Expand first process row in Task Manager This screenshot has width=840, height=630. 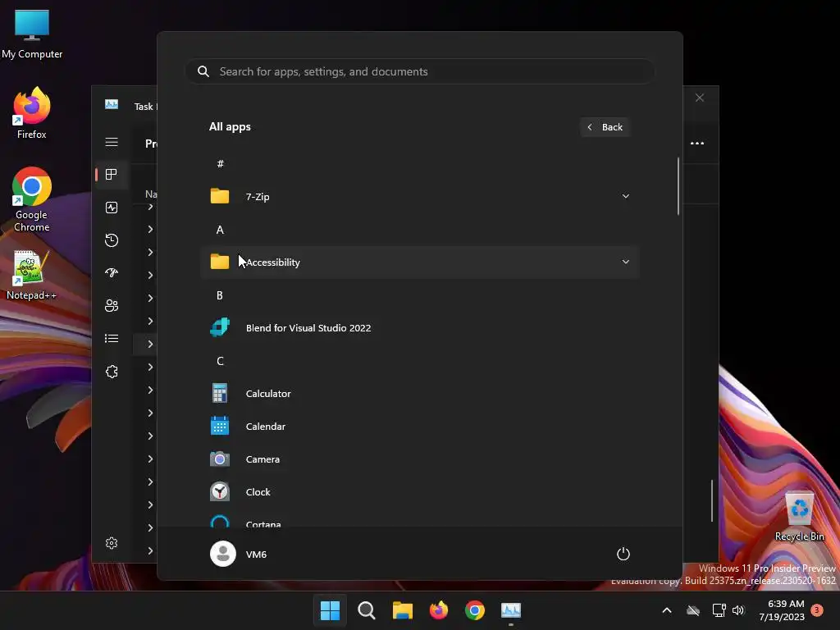tap(151, 207)
